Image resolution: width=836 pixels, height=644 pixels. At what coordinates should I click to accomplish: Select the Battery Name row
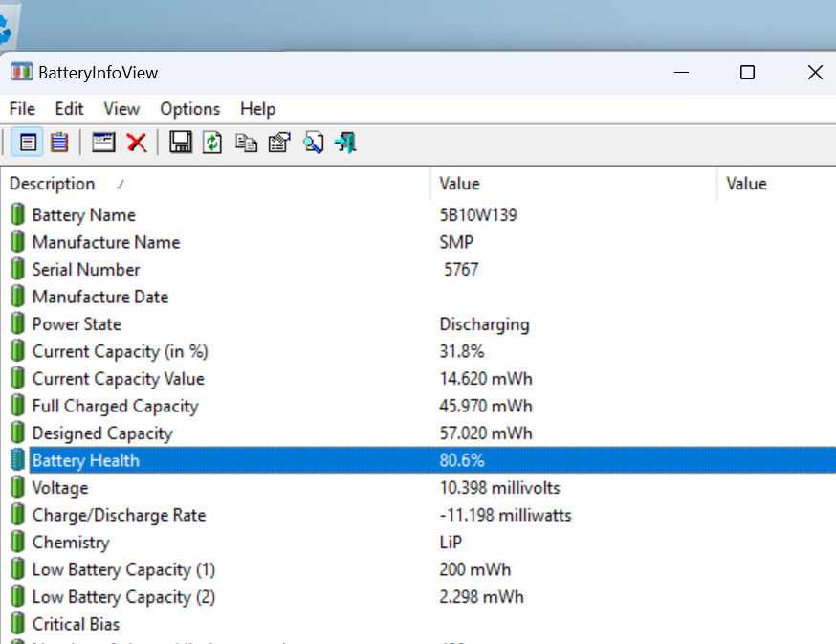[418, 214]
